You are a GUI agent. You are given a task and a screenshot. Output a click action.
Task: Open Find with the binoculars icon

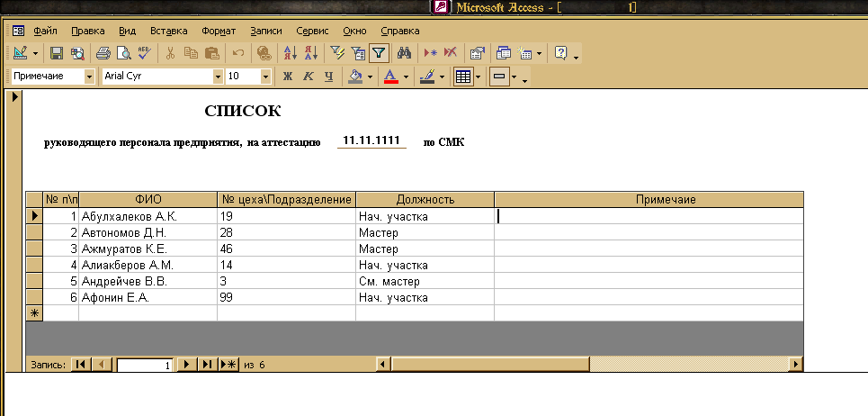(x=404, y=53)
